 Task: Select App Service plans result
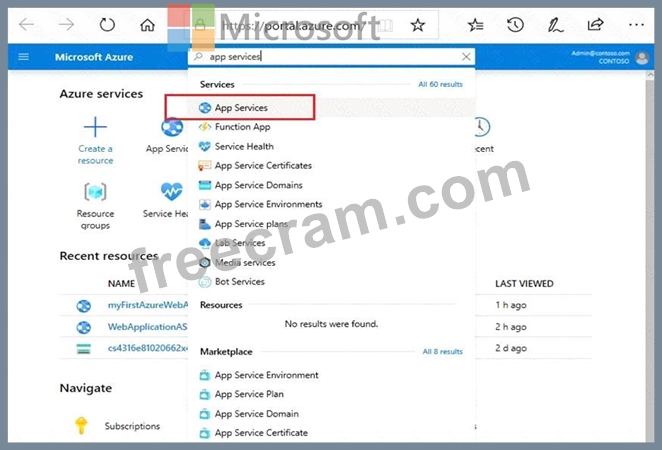click(331, 224)
